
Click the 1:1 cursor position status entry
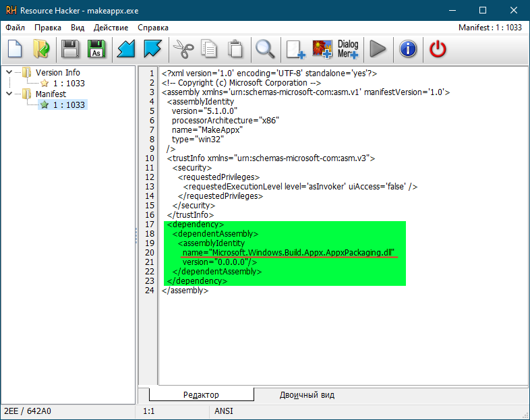pos(149,411)
